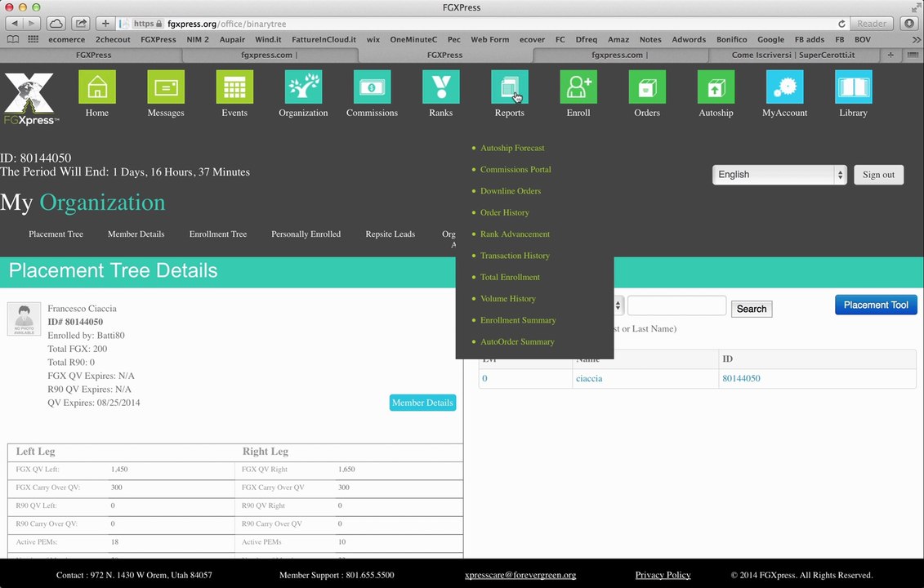924x588 pixels.
Task: Click the add bookmark plus button
Action: tap(105, 24)
